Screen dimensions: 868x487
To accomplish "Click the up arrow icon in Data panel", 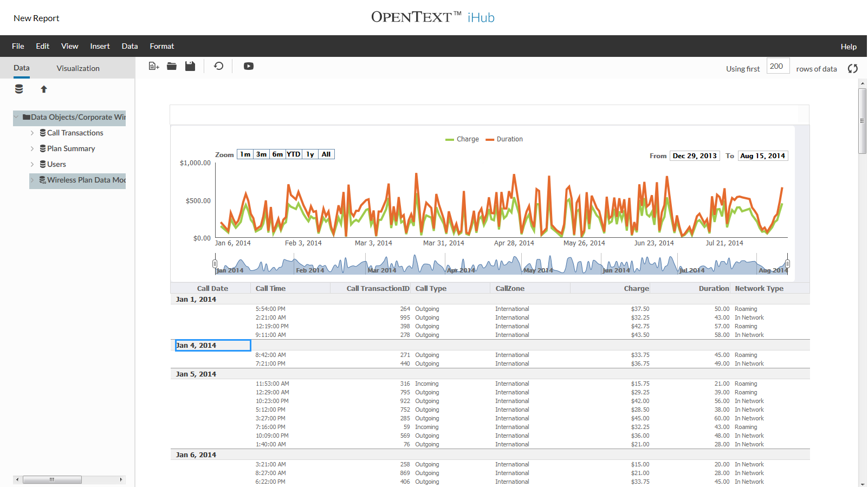I will (x=44, y=89).
